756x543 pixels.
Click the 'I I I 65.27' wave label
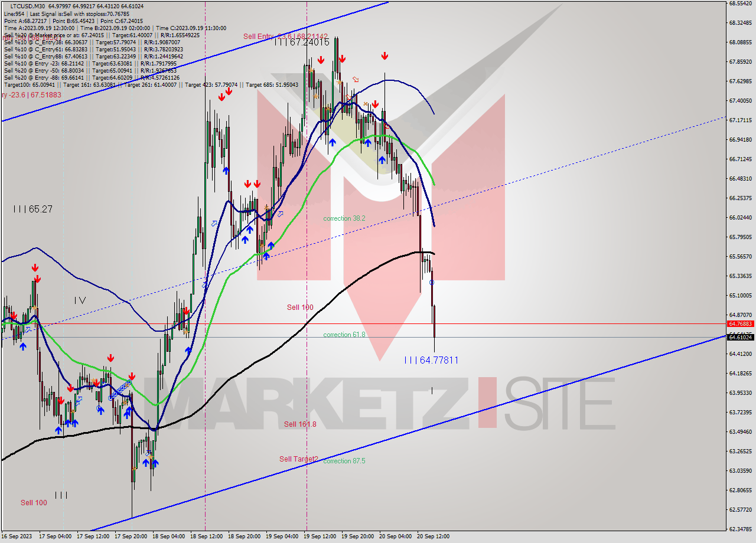click(x=33, y=209)
